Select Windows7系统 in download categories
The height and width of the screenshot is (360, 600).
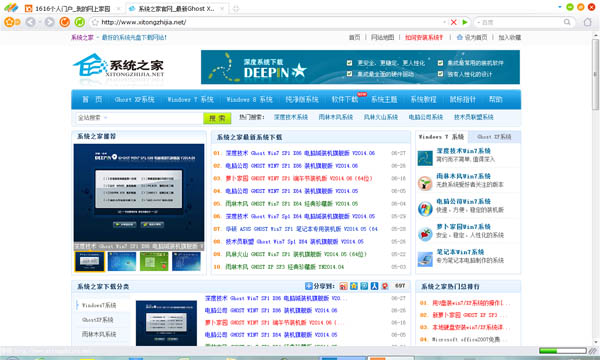pos(99,305)
